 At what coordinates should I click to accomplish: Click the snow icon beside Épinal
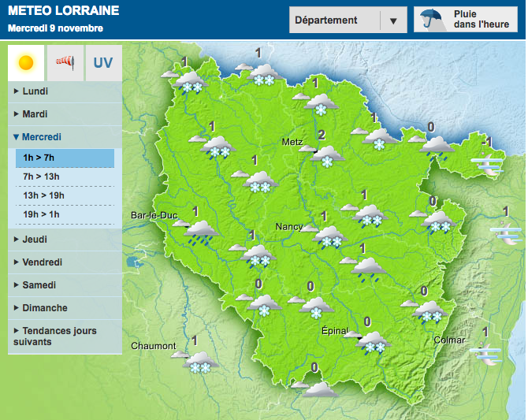click(373, 342)
